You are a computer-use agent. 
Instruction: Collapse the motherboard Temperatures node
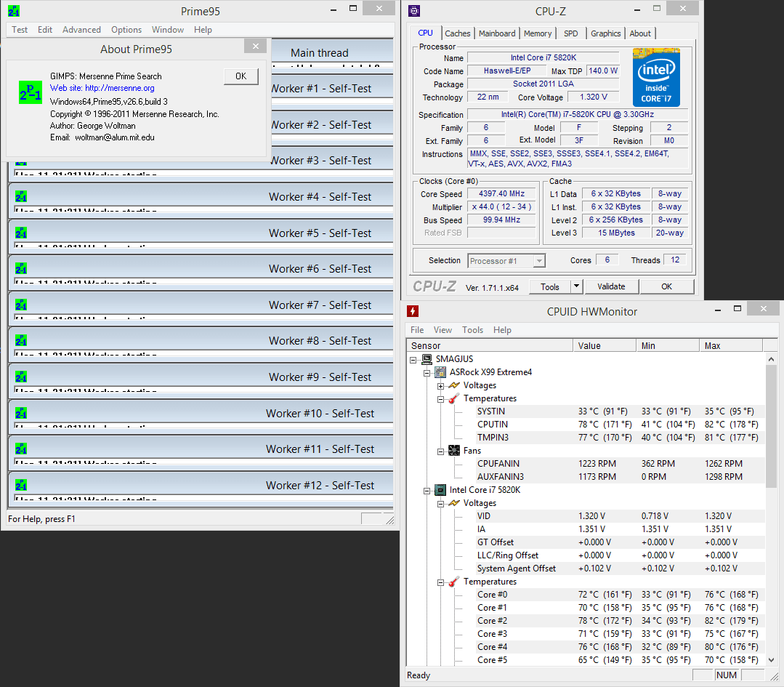click(440, 399)
